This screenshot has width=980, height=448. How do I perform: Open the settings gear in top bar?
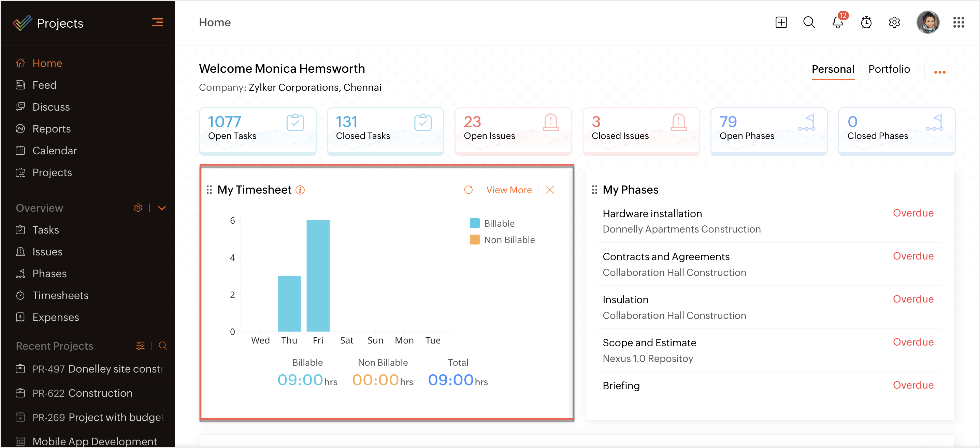click(x=894, y=23)
